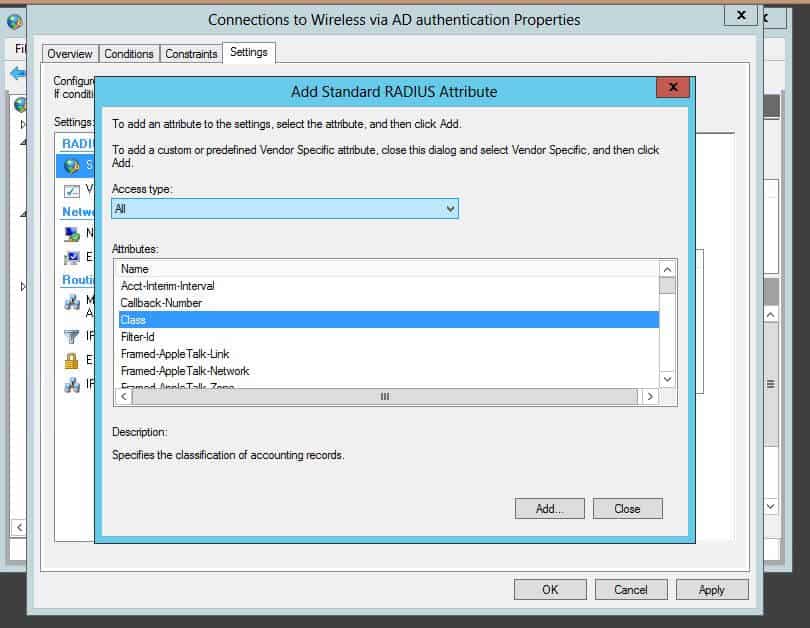Select the Framed-AppleTalk-Link attribute
The width and height of the screenshot is (810, 628).
coord(200,353)
